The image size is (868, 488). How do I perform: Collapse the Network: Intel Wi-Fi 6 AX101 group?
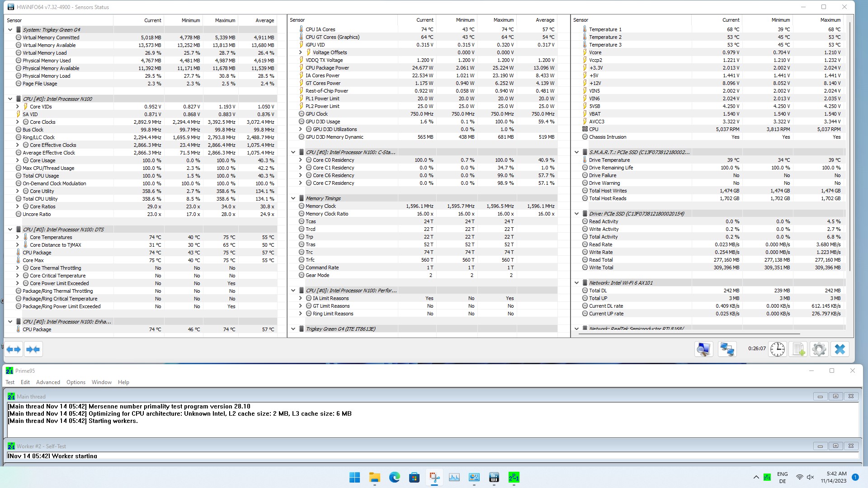[x=576, y=283]
